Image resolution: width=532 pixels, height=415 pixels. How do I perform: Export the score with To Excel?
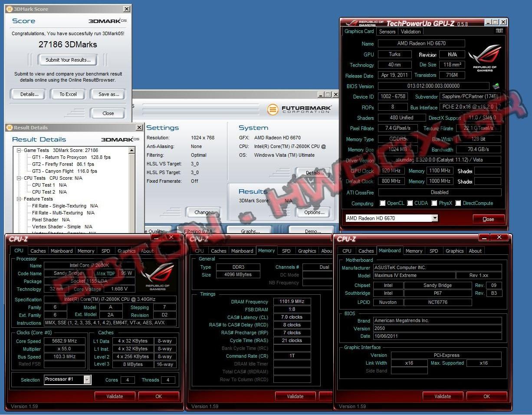coord(68,94)
